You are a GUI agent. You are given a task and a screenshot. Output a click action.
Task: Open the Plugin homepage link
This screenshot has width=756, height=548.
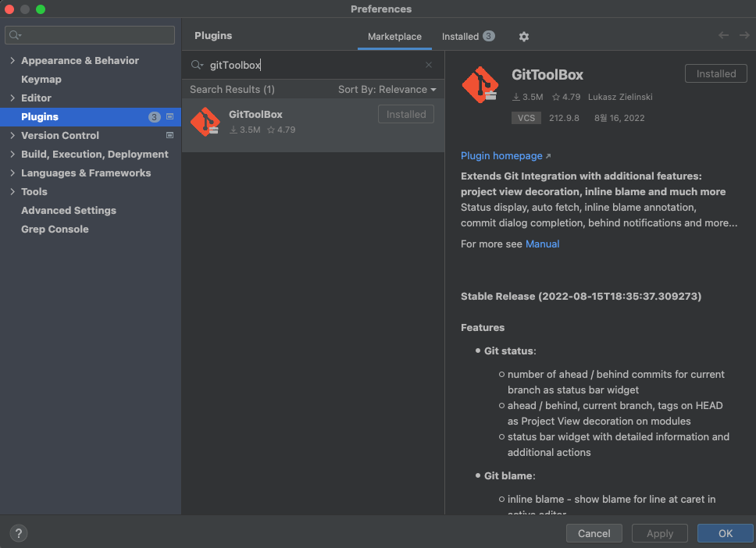coord(505,155)
